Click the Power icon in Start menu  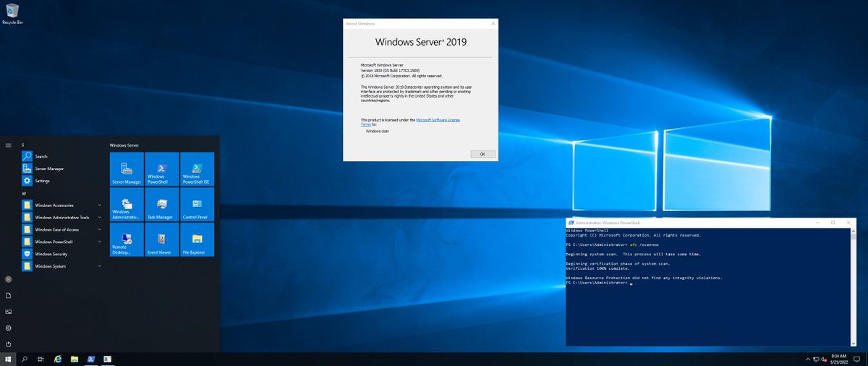8,344
